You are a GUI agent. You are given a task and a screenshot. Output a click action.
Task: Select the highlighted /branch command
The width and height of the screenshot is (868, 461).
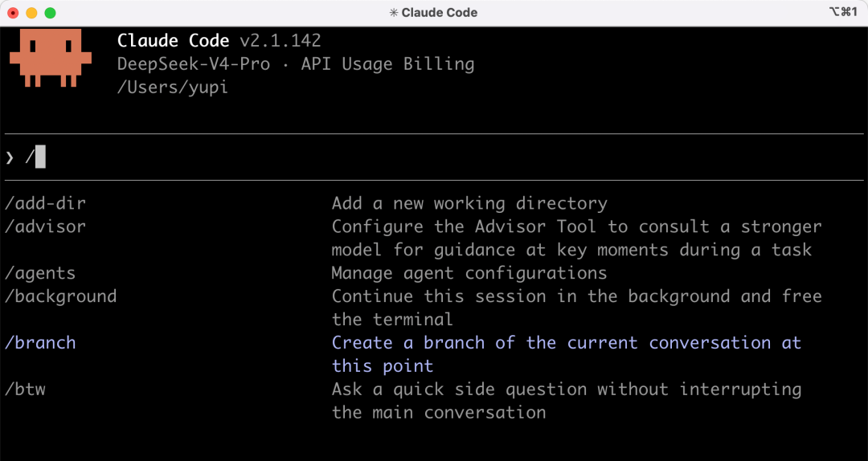pos(40,343)
